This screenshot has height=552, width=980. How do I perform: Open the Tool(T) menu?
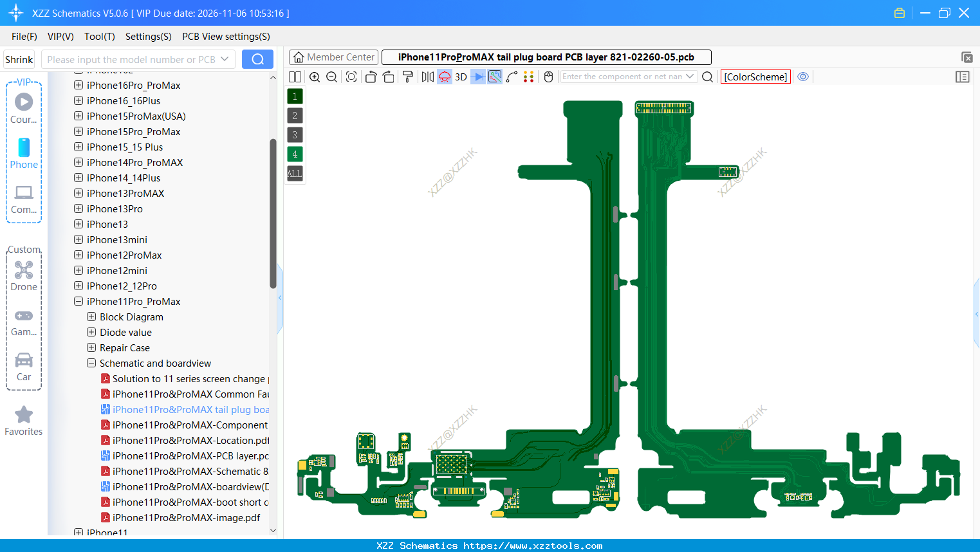(x=99, y=37)
